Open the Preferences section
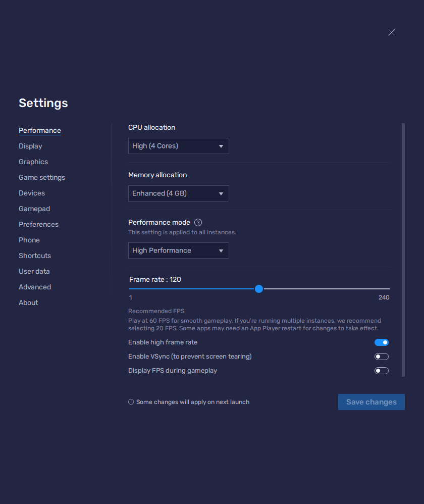 (x=38, y=224)
